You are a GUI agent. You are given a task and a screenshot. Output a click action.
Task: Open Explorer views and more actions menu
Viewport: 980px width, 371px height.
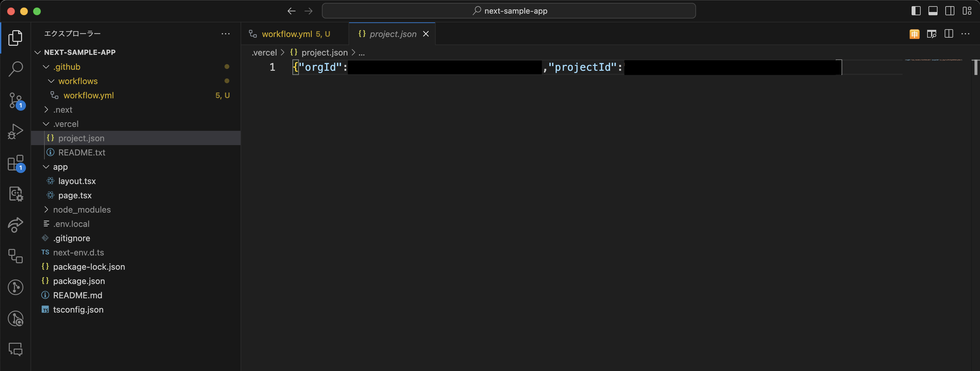click(226, 34)
